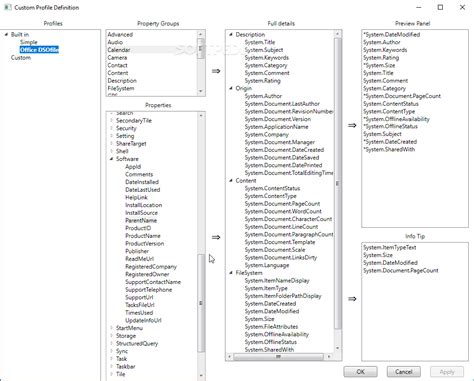The image size is (474, 381).
Task: Click the arrow pointing to Info Tip
Action: [352, 299]
